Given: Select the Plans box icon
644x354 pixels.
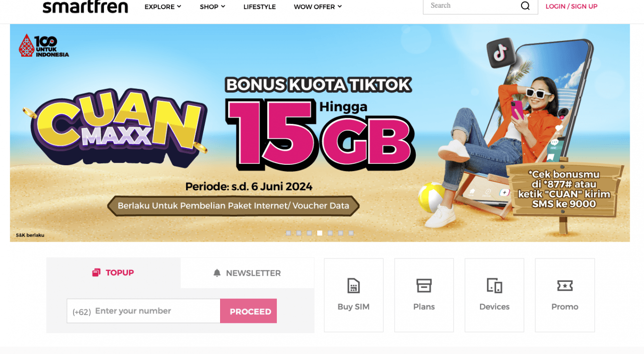Looking at the screenshot, I should [x=424, y=286].
